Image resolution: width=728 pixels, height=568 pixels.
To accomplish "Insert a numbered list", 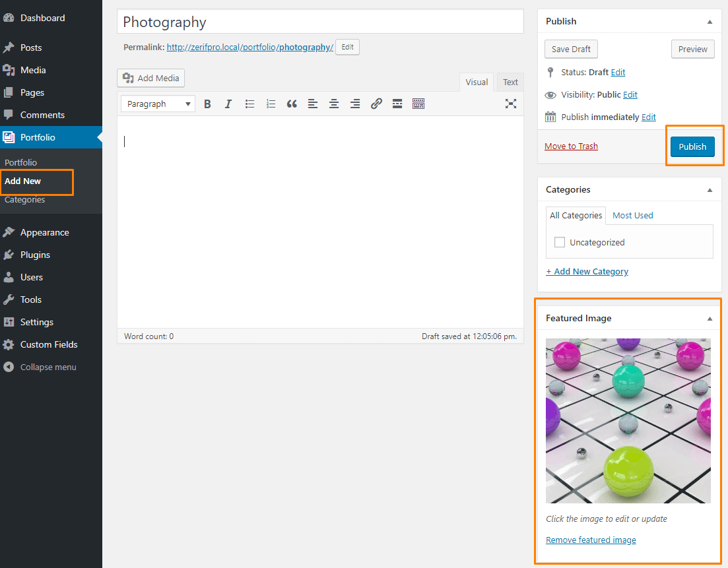I will click(x=271, y=104).
